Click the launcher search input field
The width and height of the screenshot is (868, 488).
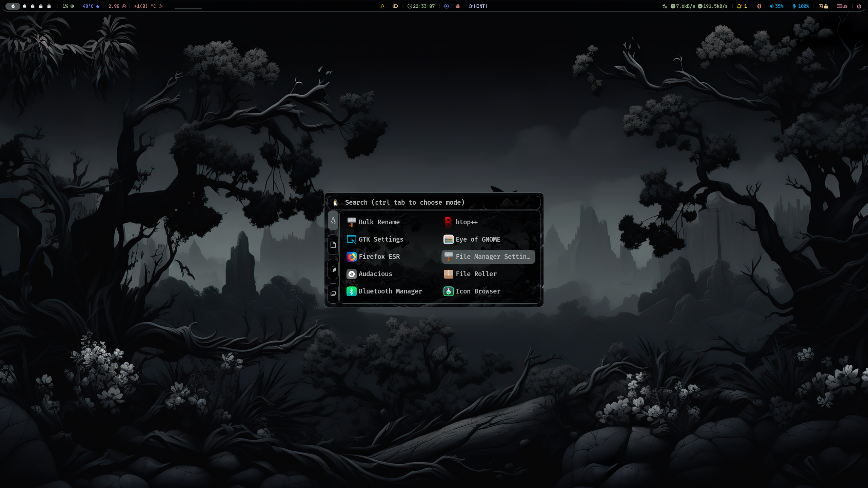437,202
